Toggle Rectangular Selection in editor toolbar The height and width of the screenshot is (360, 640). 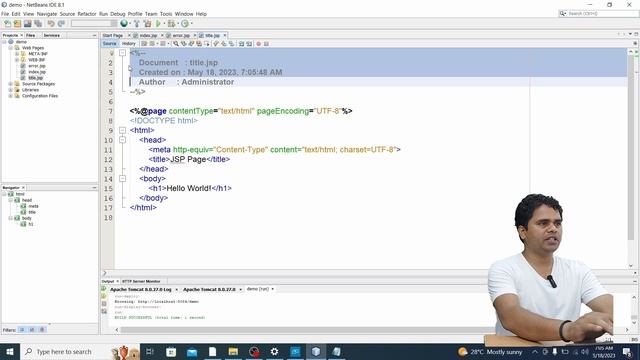tap(207, 44)
